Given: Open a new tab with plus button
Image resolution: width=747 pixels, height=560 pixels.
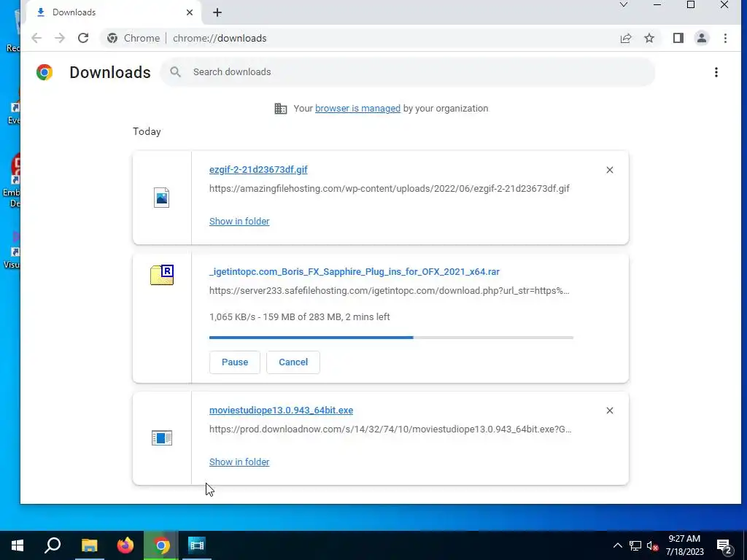Looking at the screenshot, I should (x=217, y=12).
